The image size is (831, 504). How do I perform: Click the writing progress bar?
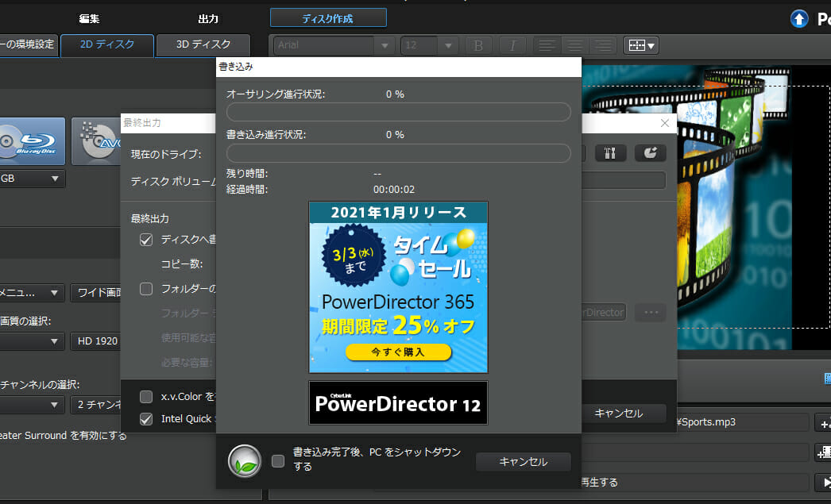[399, 153]
